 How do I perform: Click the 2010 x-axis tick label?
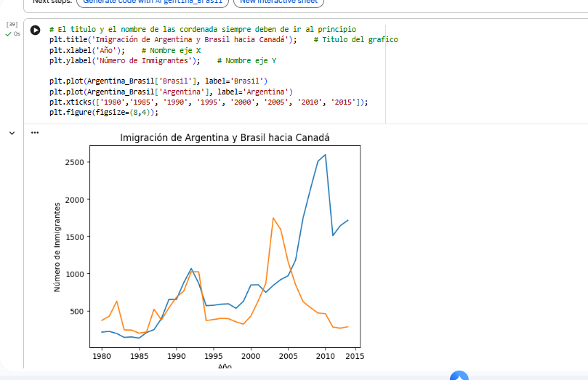point(325,356)
